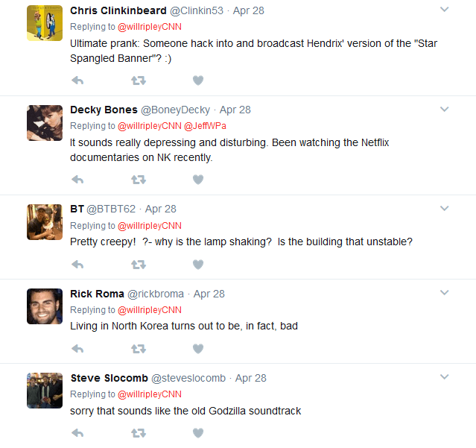476x448 pixels.
Task: Open the @JeffWPa mention link
Action: (x=203, y=126)
